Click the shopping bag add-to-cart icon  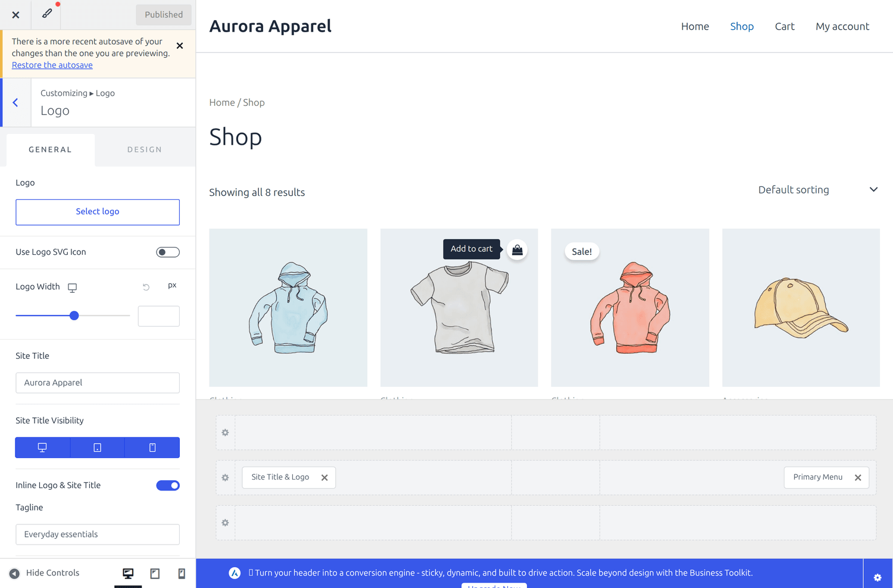(x=517, y=250)
